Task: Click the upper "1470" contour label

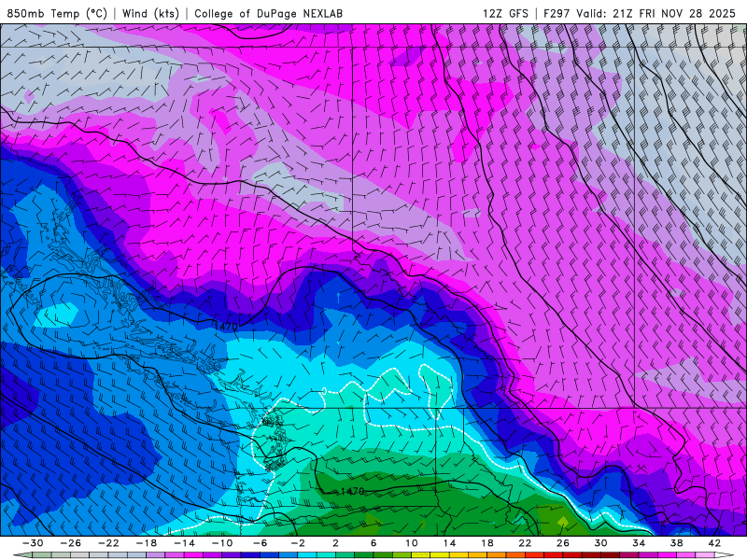Action: coord(226,326)
